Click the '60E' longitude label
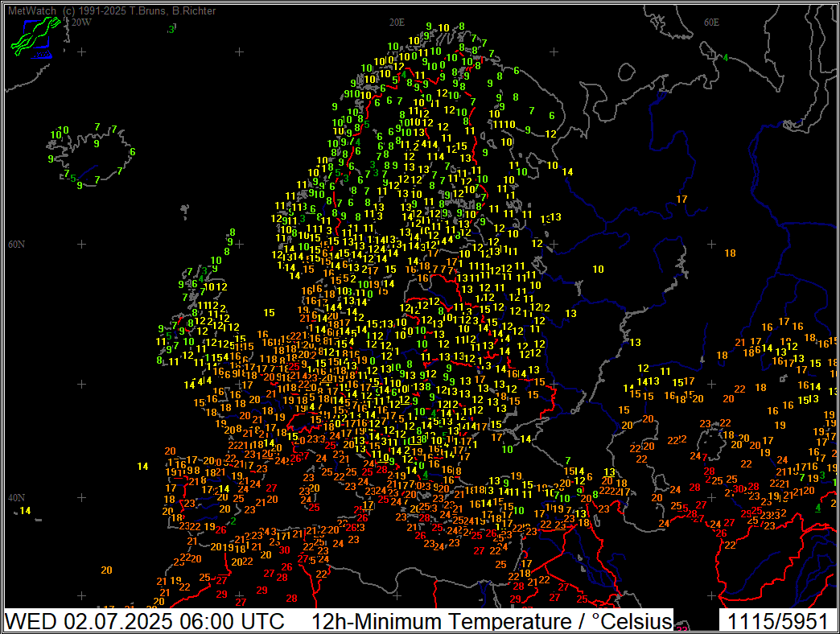The height and width of the screenshot is (634, 840). point(711,23)
